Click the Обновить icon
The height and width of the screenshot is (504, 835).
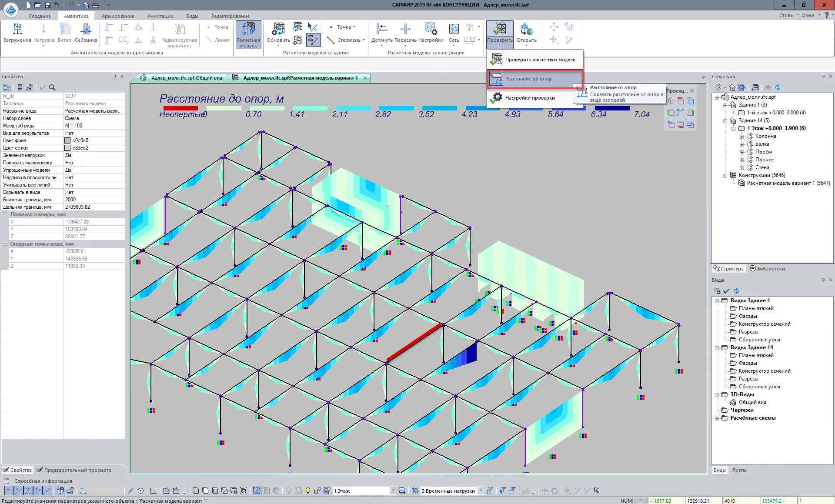[278, 30]
